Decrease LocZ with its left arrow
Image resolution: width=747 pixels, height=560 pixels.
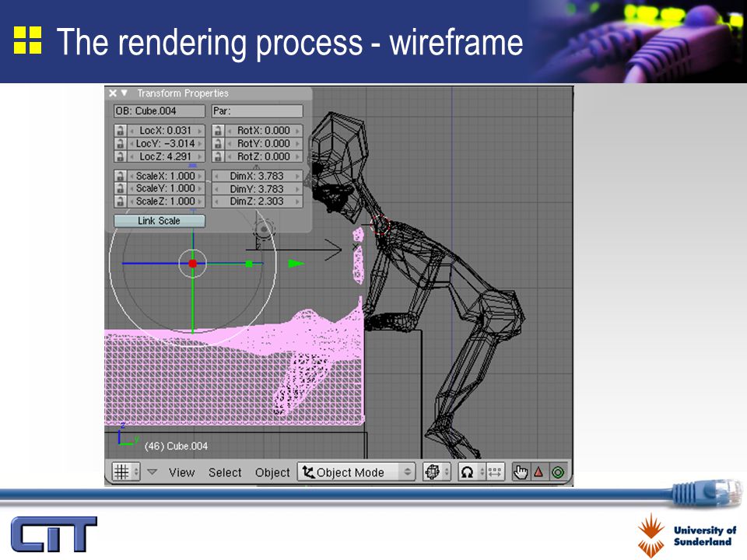(x=132, y=156)
